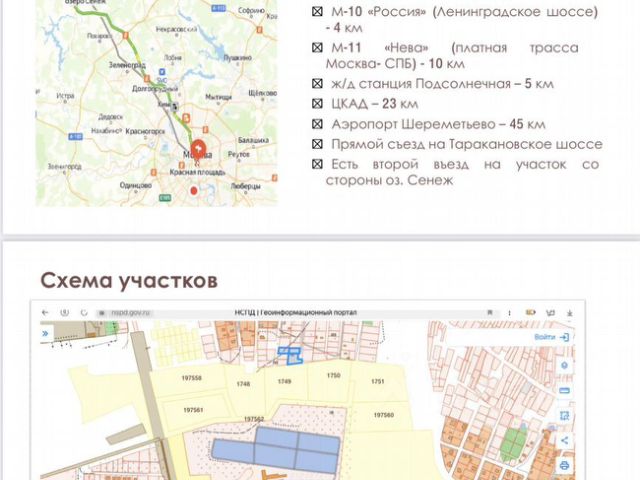This screenshot has width=640, height=480.
Task: Select parcel 197562 on the map
Action: (254, 419)
